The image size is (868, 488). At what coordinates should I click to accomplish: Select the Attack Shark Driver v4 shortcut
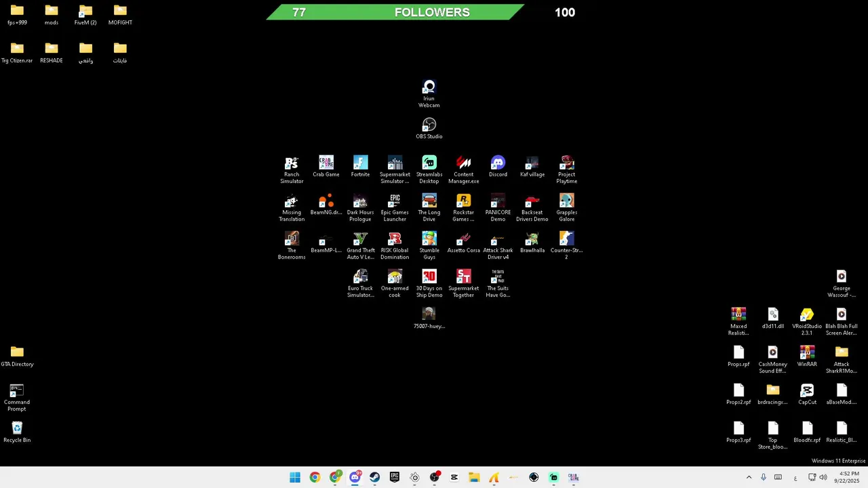pyautogui.click(x=498, y=245)
